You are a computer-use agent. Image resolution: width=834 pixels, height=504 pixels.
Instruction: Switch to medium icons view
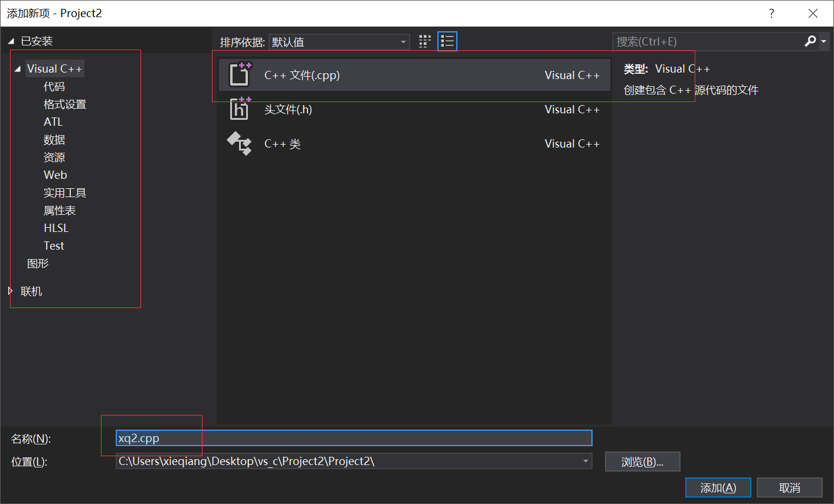point(424,41)
